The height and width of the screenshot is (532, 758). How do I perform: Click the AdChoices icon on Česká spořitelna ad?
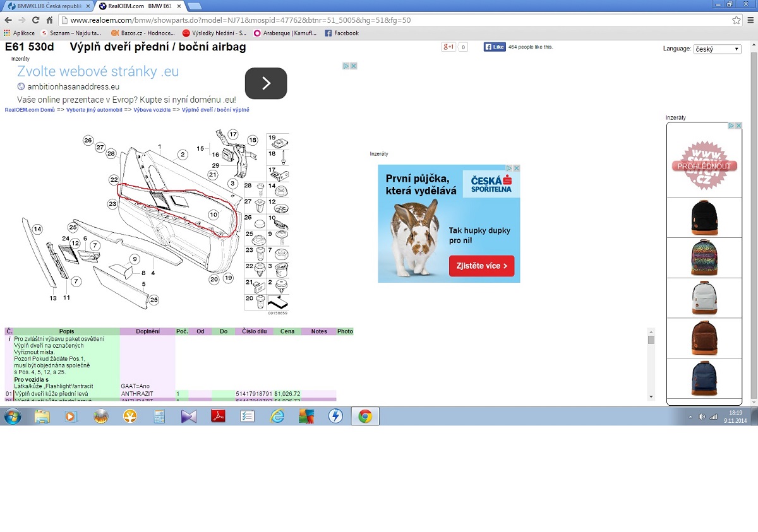point(510,168)
